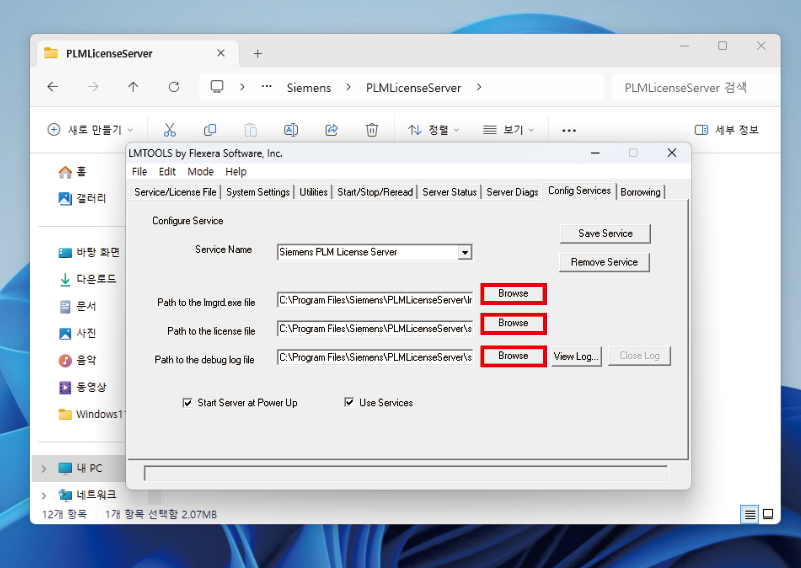
Task: Go forward with Explorer's right arrow
Action: point(92,87)
